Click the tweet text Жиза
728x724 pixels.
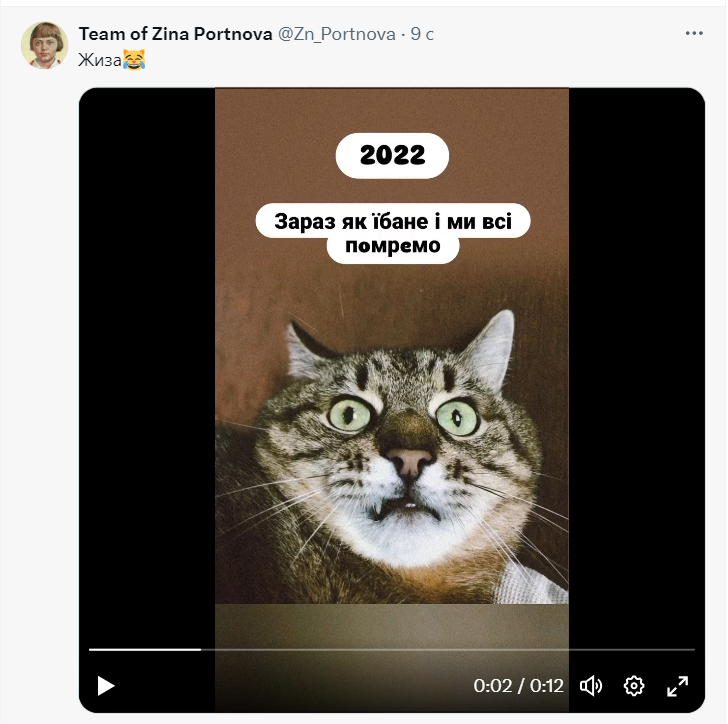tap(99, 60)
